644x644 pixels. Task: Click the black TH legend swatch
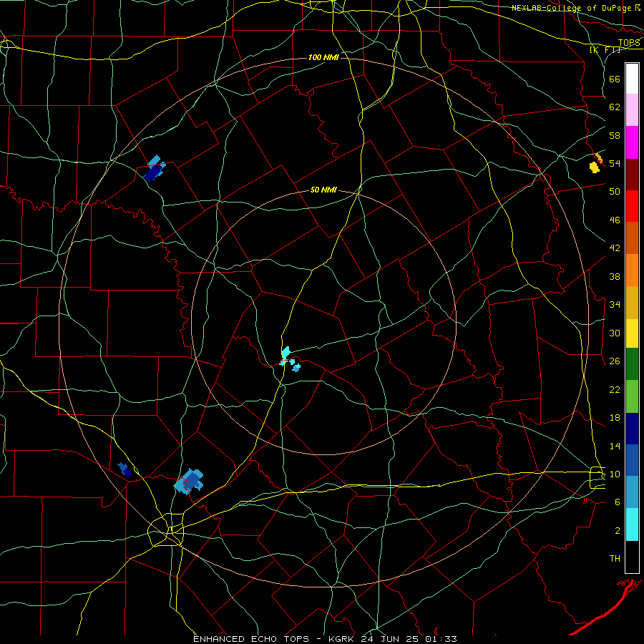point(632,557)
